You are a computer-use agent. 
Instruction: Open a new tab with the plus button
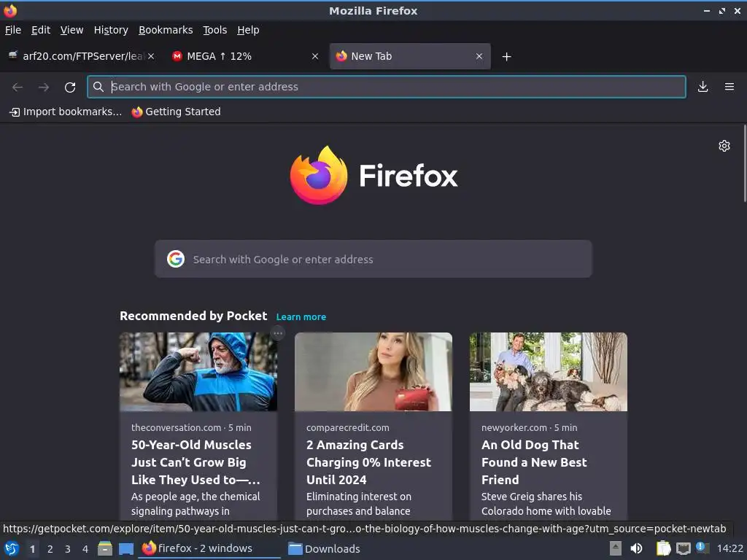(x=506, y=57)
